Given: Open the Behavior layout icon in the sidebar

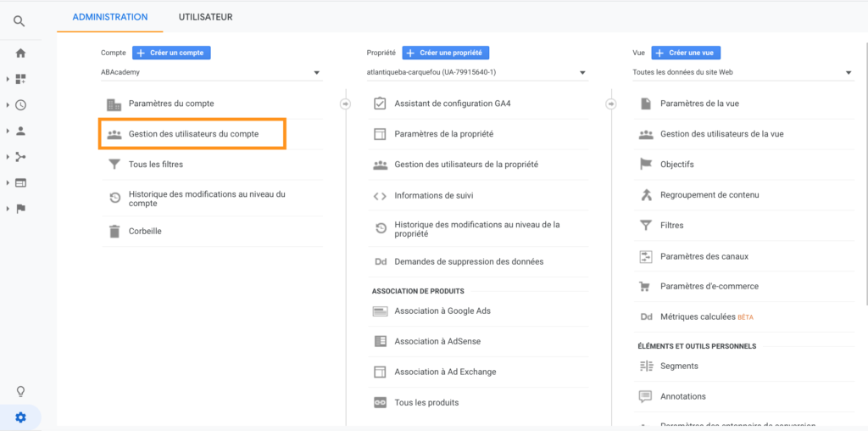Looking at the screenshot, I should (20, 182).
